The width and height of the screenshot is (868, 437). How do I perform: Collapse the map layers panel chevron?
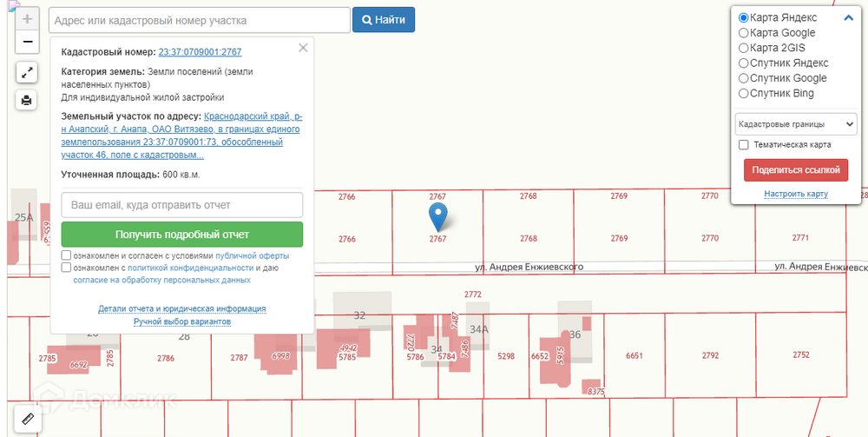tap(849, 17)
